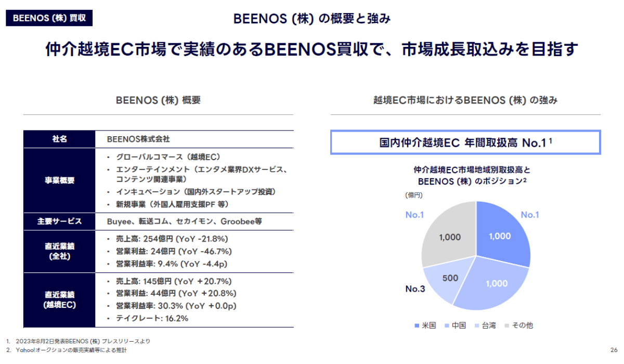This screenshot has height=364, width=624.
Task: Click the BEENOS (株) 買収 tag label
Action: click(49, 18)
